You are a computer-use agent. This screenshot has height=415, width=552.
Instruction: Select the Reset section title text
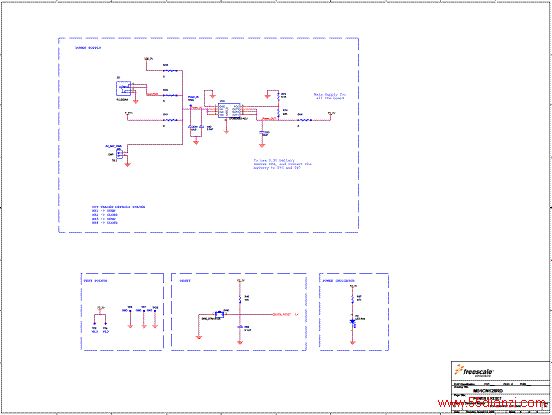(185, 281)
